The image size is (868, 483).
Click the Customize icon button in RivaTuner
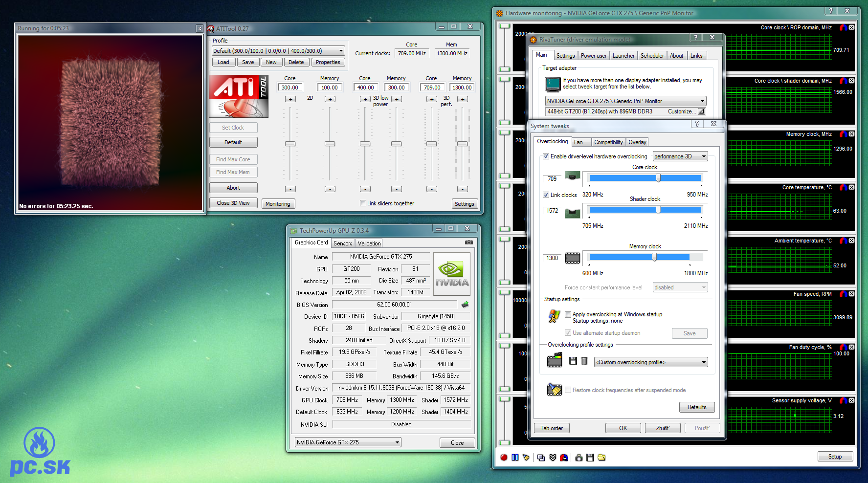[x=701, y=111]
